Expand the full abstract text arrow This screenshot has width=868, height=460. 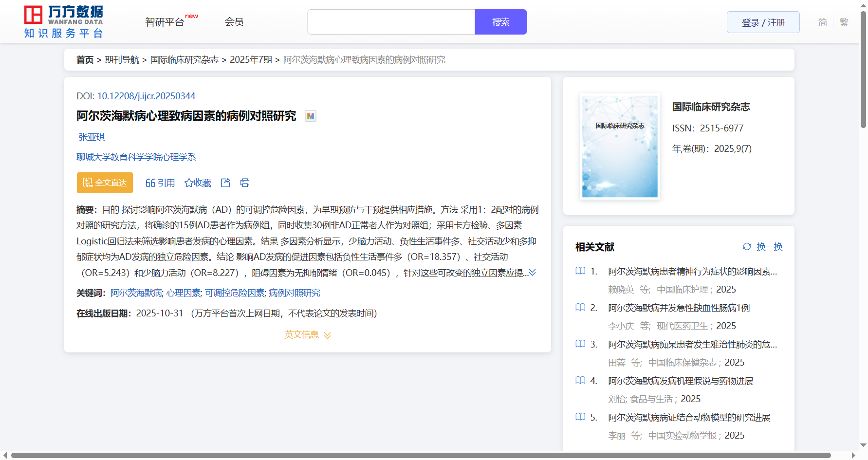pyautogui.click(x=533, y=273)
